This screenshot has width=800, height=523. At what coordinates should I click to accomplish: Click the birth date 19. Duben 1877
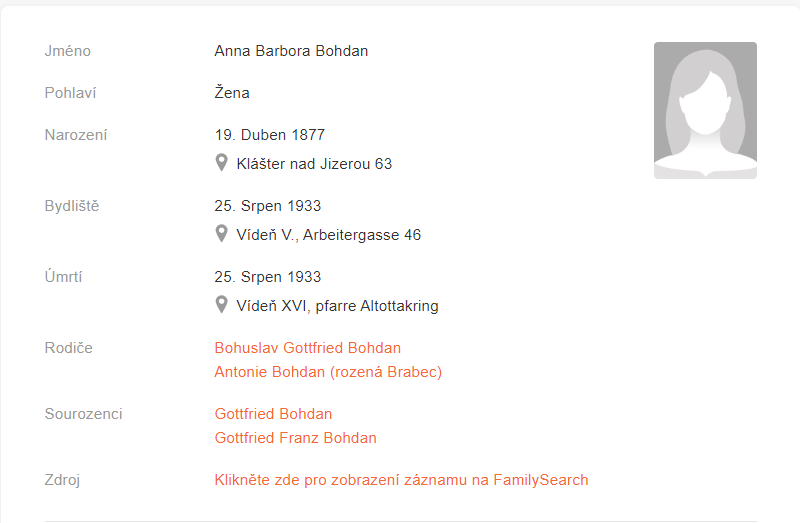pyautogui.click(x=270, y=135)
